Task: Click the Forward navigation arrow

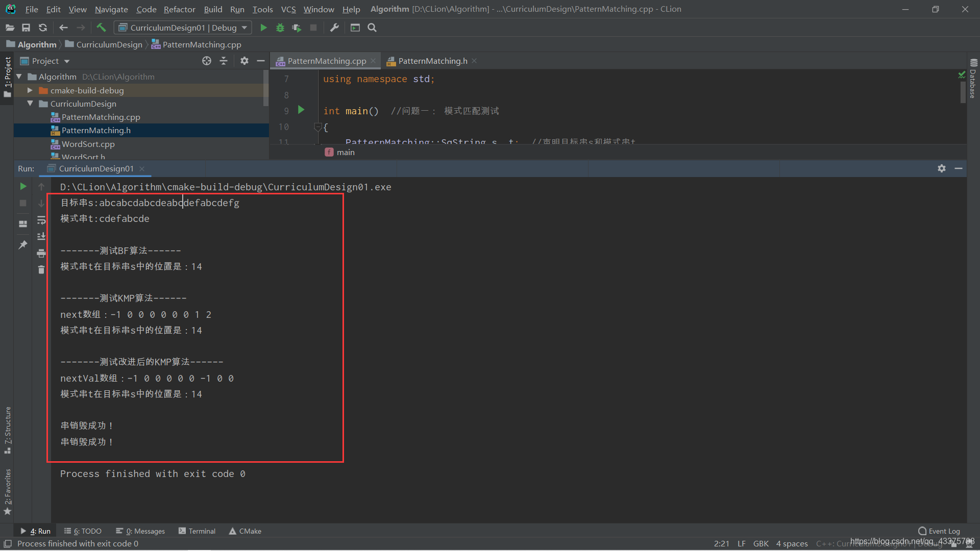Action: [81, 28]
